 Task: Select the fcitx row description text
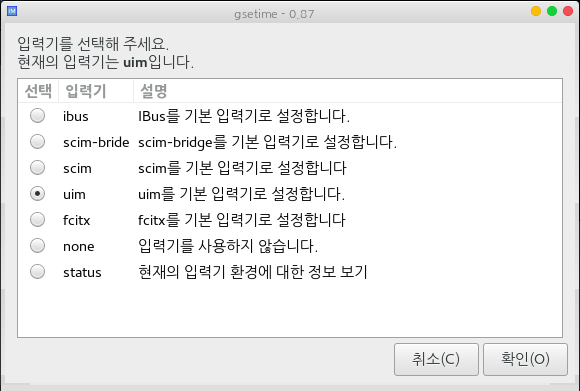242,220
